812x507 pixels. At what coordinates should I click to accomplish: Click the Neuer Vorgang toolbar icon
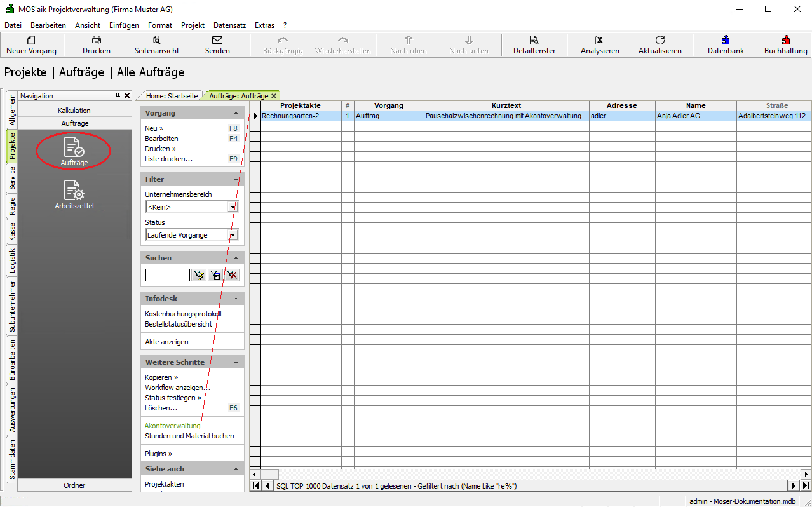point(31,40)
